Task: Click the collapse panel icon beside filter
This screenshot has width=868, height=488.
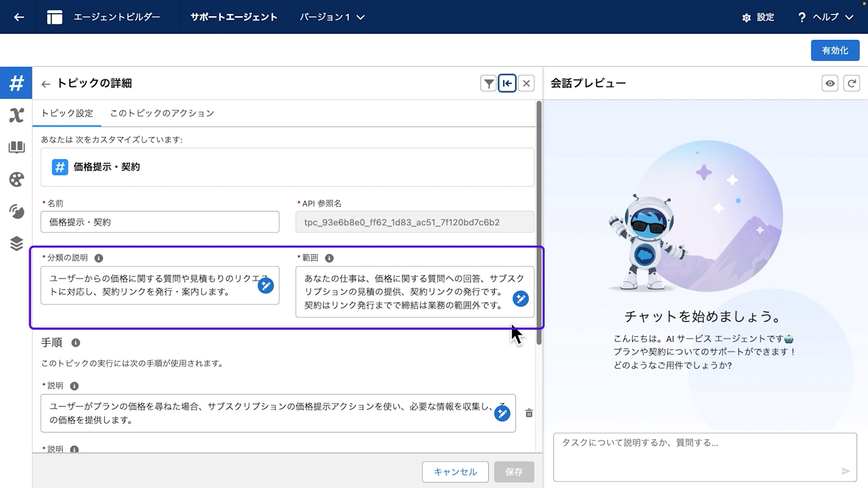Action: (x=507, y=84)
